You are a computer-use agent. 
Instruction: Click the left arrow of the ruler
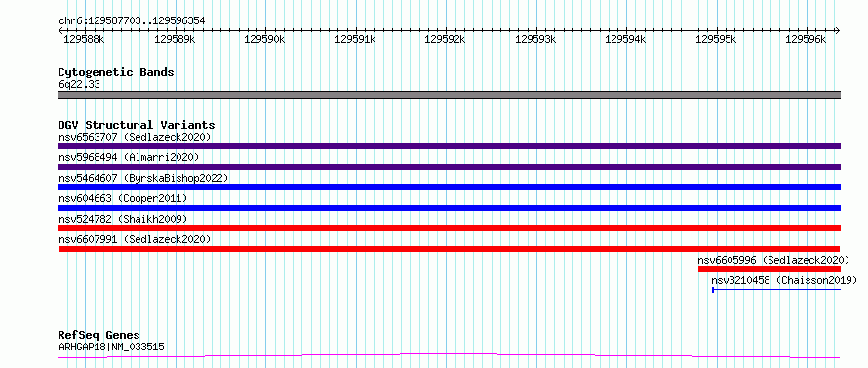60,31
